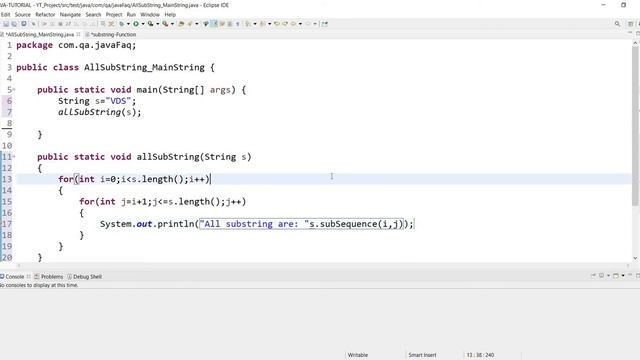Click the Writable status bar entry
This screenshot has width=640, height=360.
(x=358, y=355)
